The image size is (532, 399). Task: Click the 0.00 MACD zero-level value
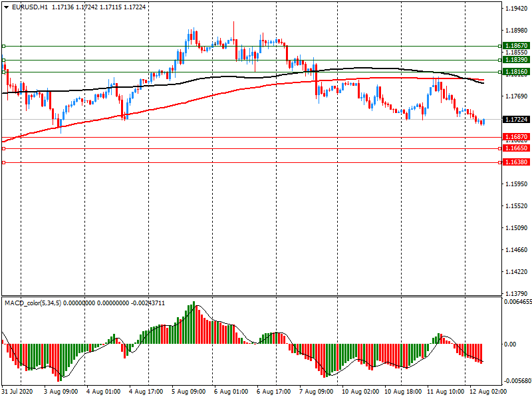(x=510, y=344)
